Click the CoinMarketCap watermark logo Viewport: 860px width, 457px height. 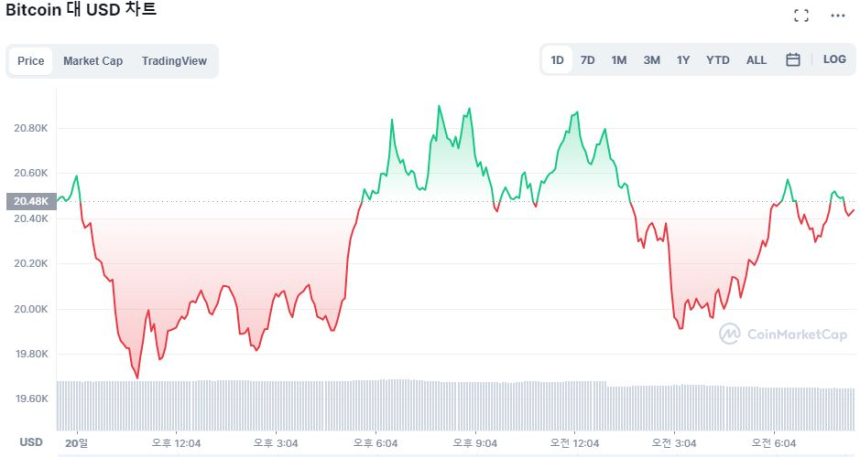(x=784, y=334)
